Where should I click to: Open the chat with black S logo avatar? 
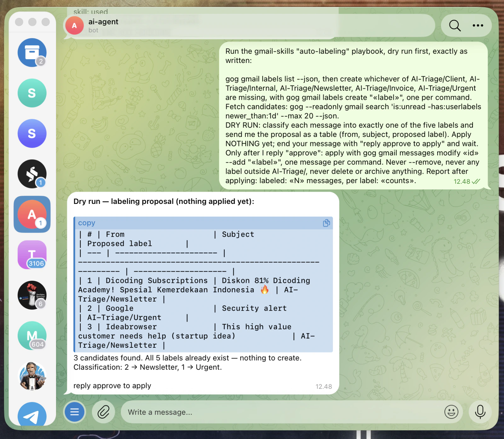coord(32,174)
